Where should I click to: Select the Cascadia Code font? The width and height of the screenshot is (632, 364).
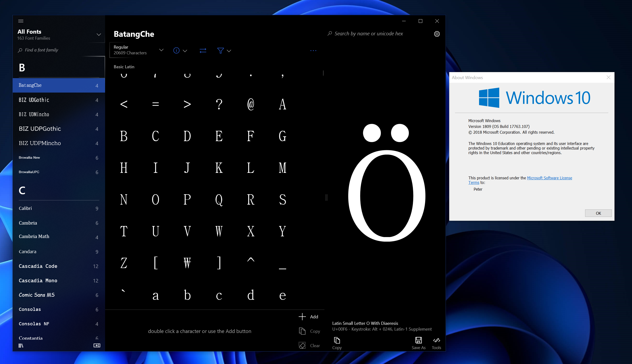point(38,266)
